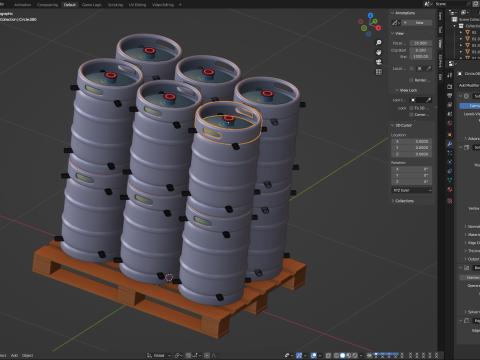
Task: Collapse the View Lock subpanel
Action: click(x=397, y=90)
